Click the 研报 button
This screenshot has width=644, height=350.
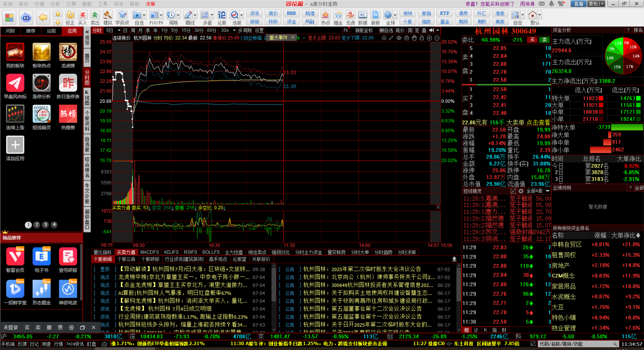(255, 22)
